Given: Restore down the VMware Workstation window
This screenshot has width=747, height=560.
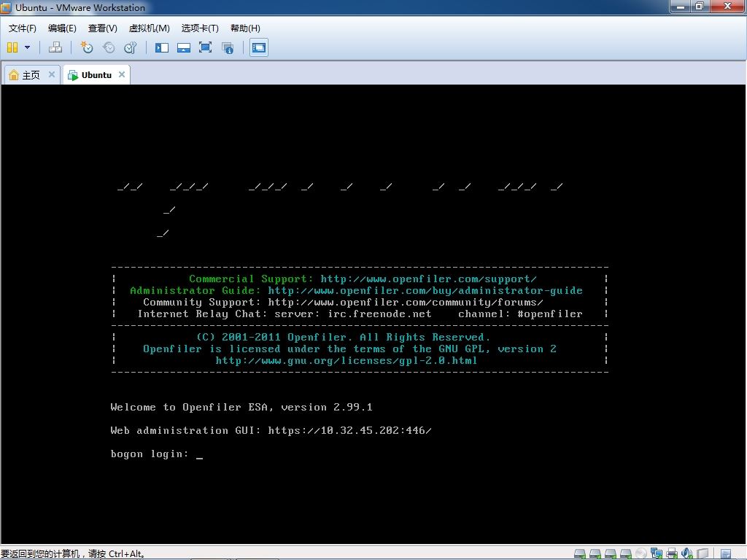Looking at the screenshot, I should click(700, 6).
